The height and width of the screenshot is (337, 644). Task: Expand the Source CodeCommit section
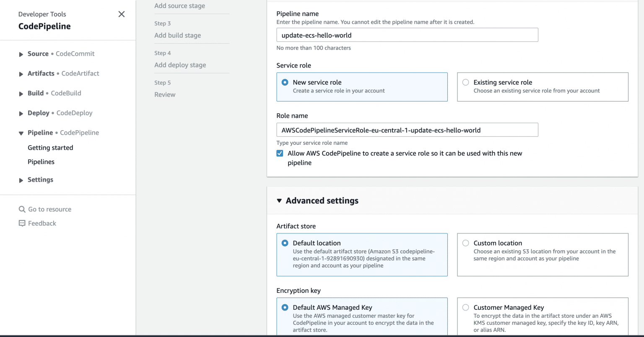pos(21,54)
